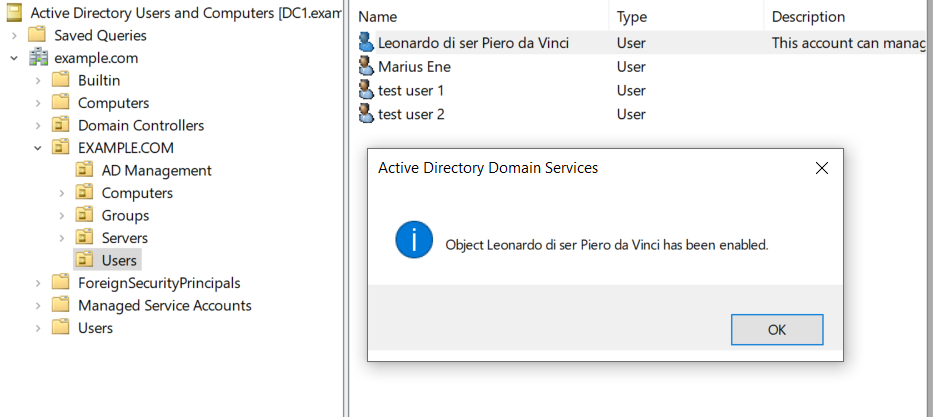Close the Active Directory Domain Services dialog
This screenshot has width=933, height=417.
(x=821, y=168)
